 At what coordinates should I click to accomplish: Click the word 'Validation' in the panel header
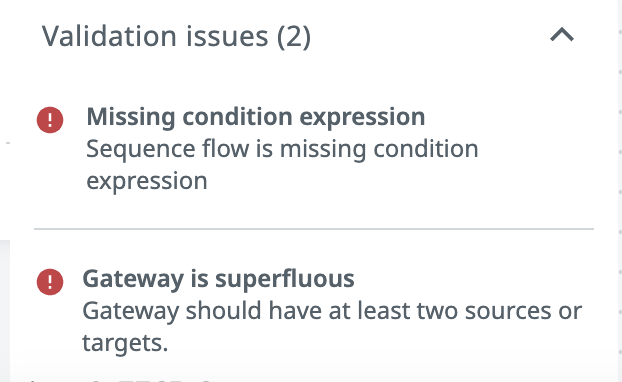(x=109, y=36)
